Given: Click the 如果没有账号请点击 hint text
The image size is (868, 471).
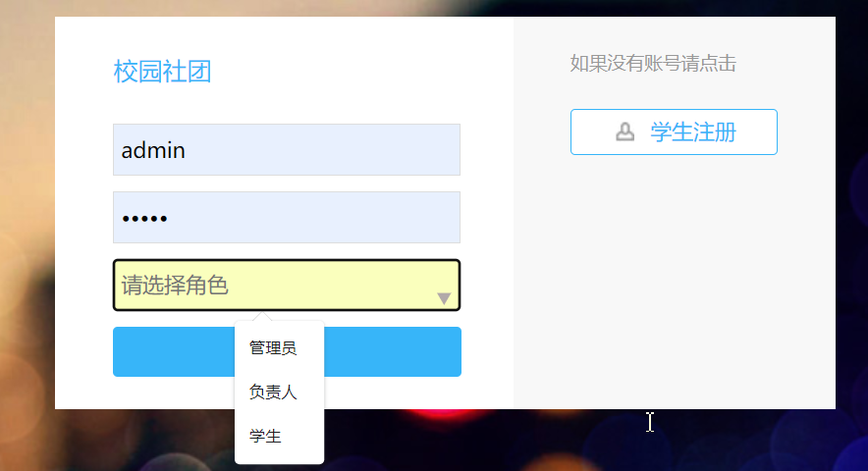Looking at the screenshot, I should (653, 63).
